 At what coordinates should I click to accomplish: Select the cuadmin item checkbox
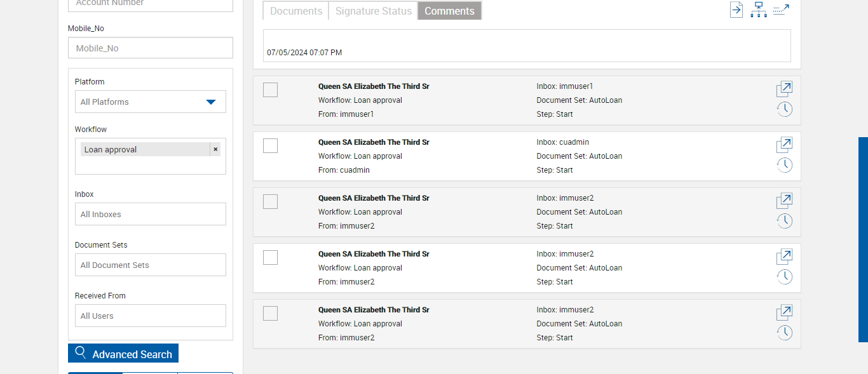click(270, 146)
